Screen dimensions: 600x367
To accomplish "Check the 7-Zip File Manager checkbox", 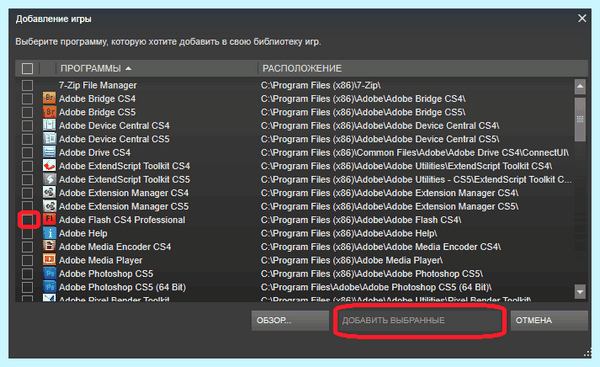I will pos(27,85).
